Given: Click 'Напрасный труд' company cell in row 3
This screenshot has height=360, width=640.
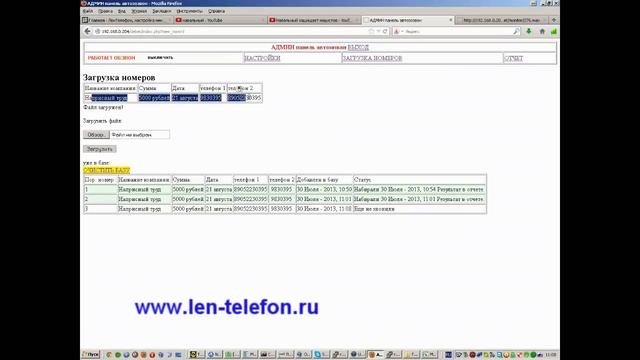Looking at the screenshot, I should (144, 209).
